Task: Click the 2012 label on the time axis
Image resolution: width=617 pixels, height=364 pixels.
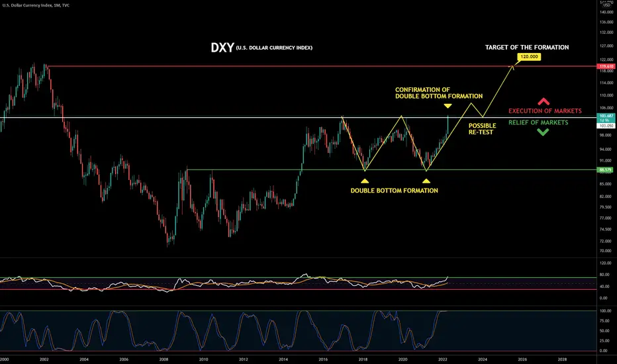Action: 243,359
